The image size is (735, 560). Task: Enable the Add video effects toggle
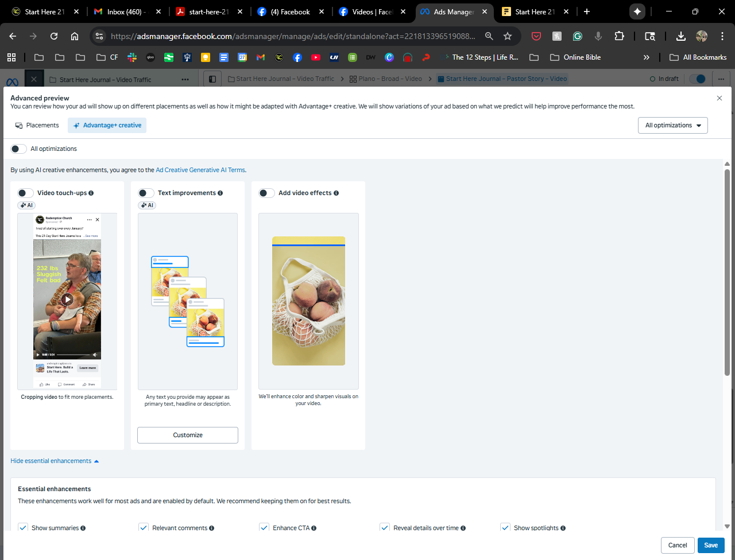click(266, 193)
